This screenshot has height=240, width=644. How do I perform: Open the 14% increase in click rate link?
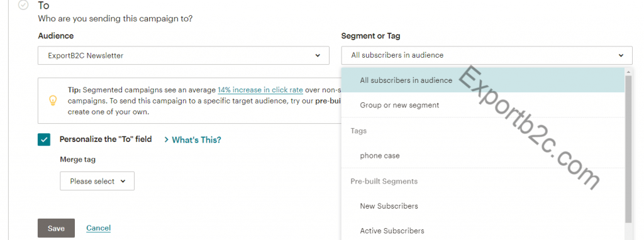pos(260,90)
